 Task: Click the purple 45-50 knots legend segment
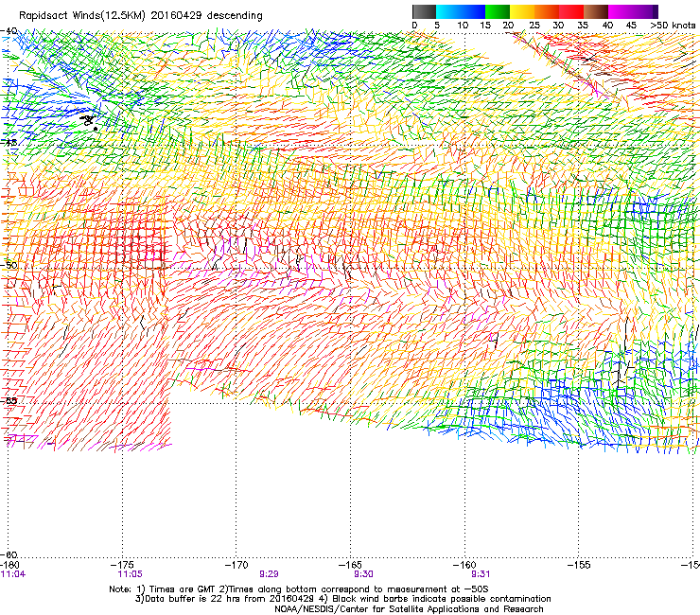(x=645, y=11)
